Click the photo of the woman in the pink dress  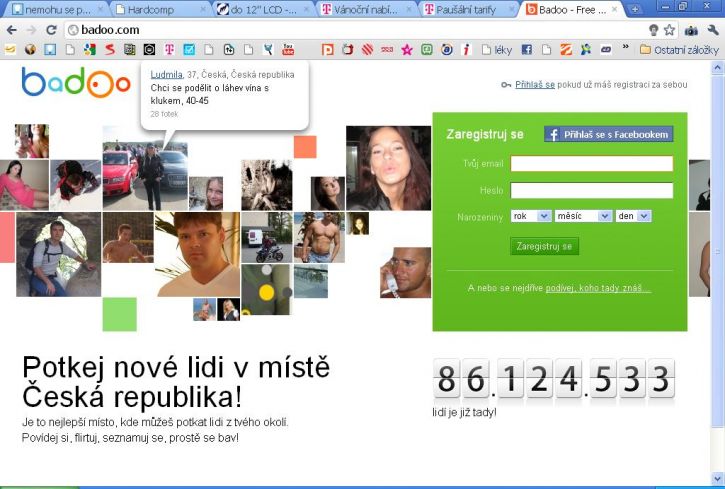point(24,185)
